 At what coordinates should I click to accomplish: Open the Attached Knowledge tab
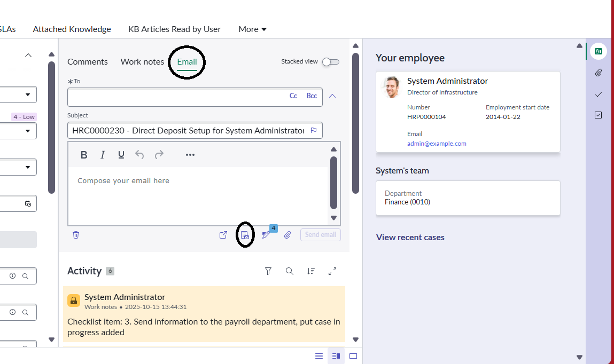72,29
